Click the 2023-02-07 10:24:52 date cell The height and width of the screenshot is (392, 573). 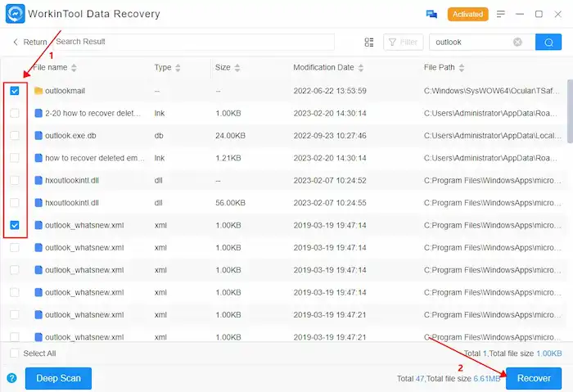coord(330,181)
